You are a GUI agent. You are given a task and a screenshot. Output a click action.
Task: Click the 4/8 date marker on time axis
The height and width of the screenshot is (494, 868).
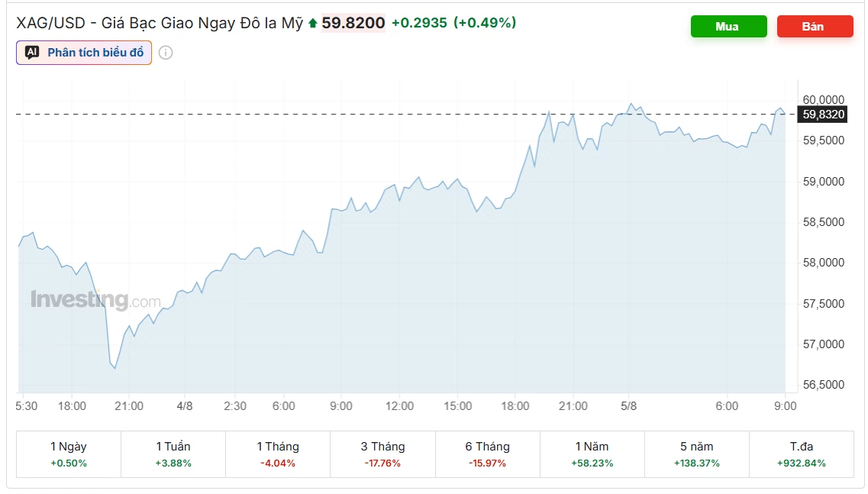coord(184,406)
